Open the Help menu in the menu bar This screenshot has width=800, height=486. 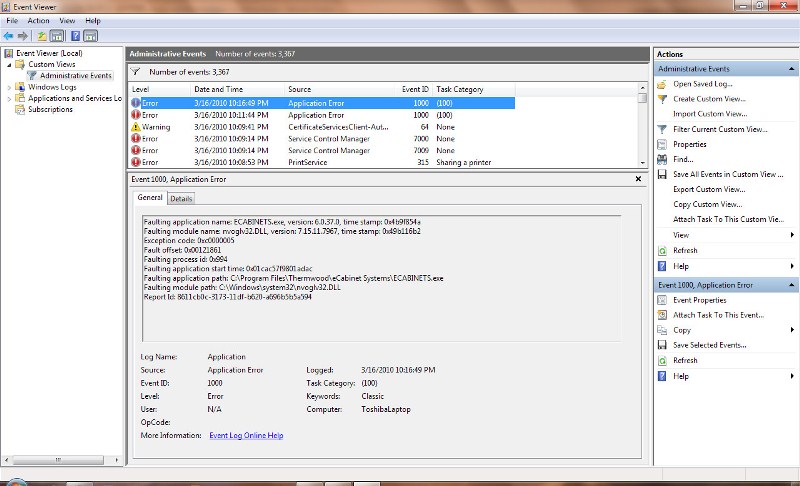(93, 21)
